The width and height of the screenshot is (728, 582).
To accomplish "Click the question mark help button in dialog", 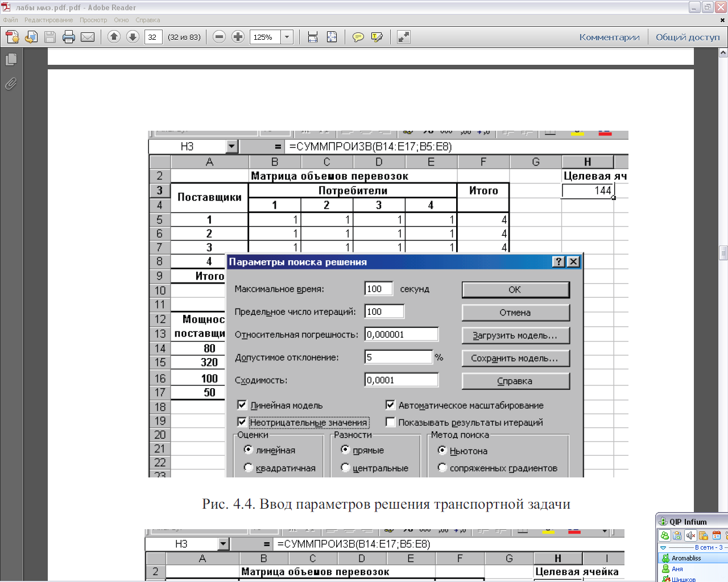I will [559, 261].
